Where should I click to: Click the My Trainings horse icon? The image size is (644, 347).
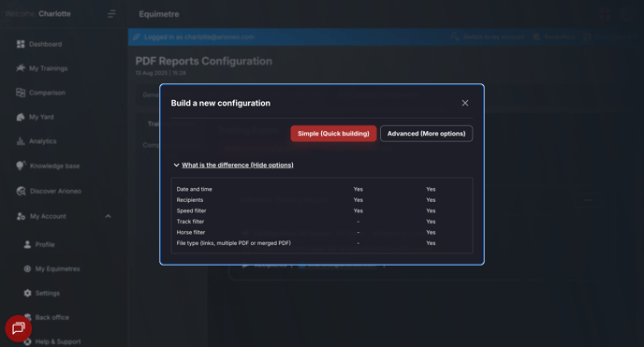pos(21,68)
